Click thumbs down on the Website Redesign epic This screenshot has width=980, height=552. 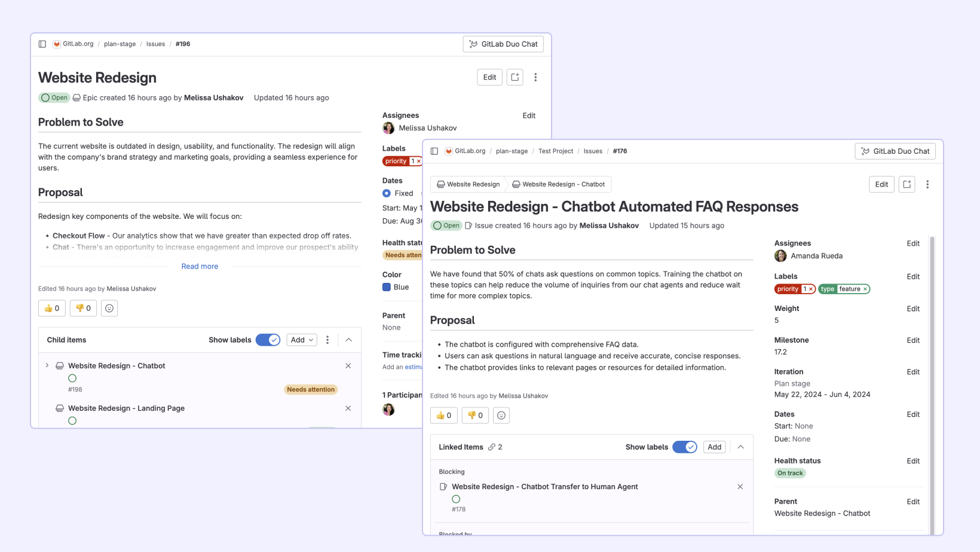click(x=82, y=308)
